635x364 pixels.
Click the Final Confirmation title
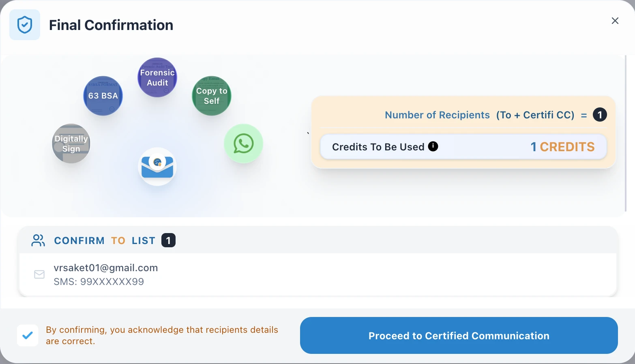click(x=111, y=25)
